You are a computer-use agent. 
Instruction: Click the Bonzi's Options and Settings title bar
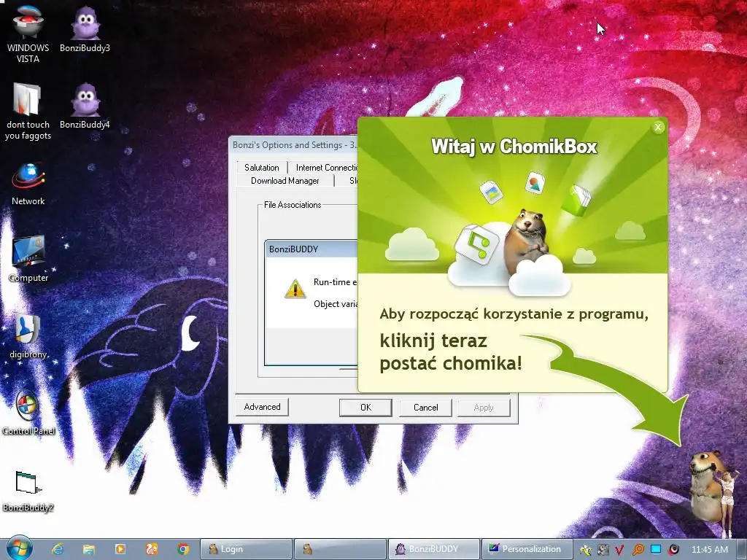point(293,145)
